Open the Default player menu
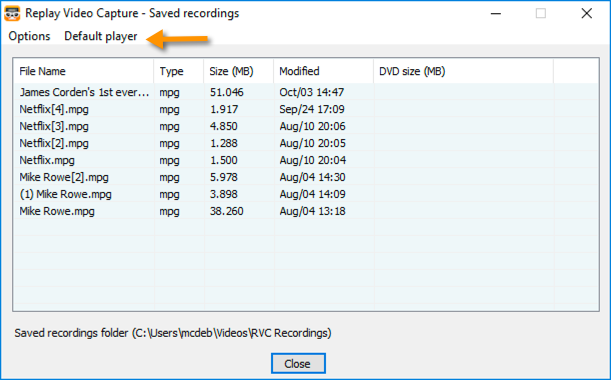The image size is (611, 380). [101, 36]
